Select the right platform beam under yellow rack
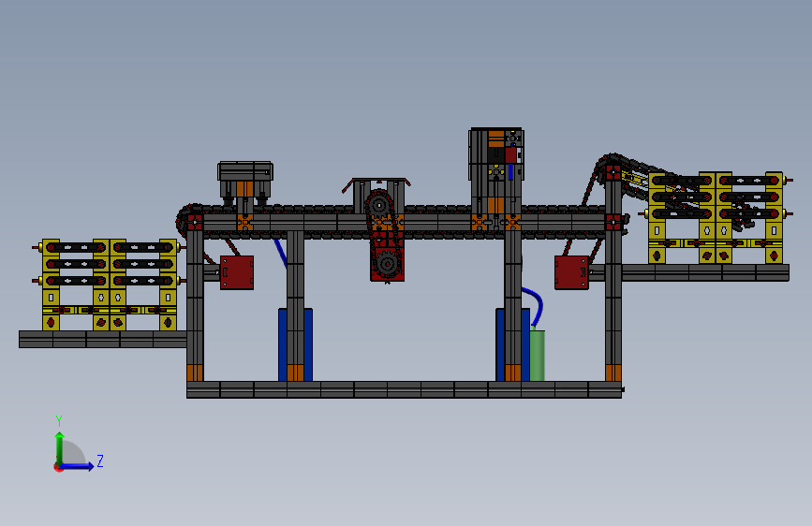This screenshot has height=526, width=812. 705,272
